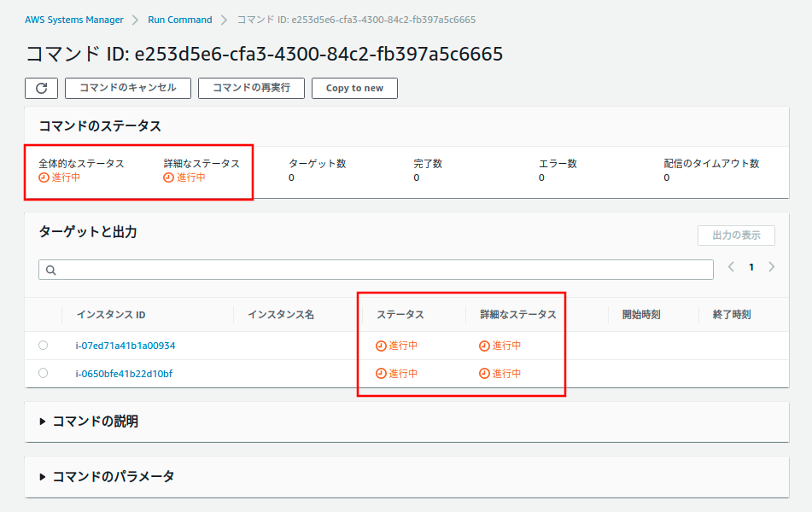The height and width of the screenshot is (512, 812).
Task: Open the Run Command breadcrumb link
Action: [x=179, y=19]
